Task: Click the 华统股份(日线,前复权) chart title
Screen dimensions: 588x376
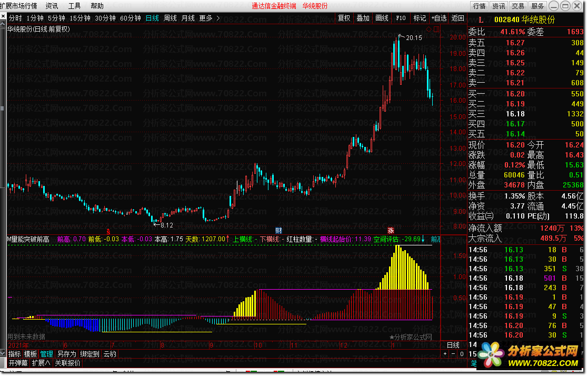Action: [39, 29]
